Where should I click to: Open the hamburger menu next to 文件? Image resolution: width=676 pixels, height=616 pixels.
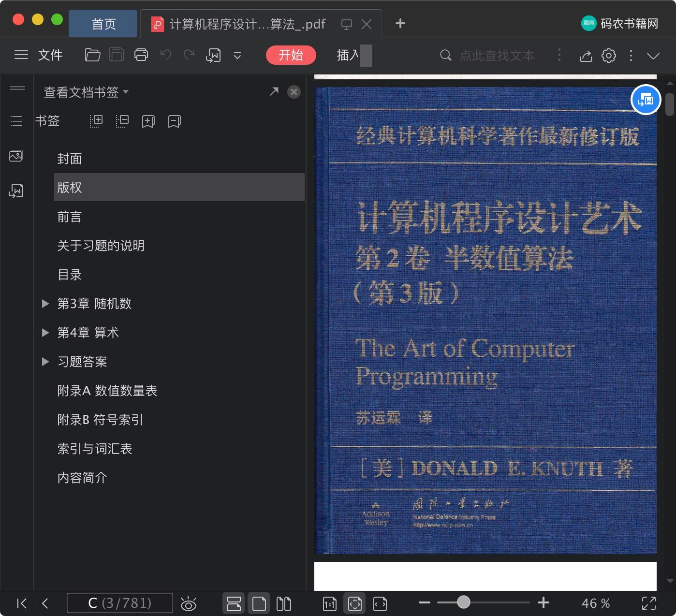[x=21, y=55]
